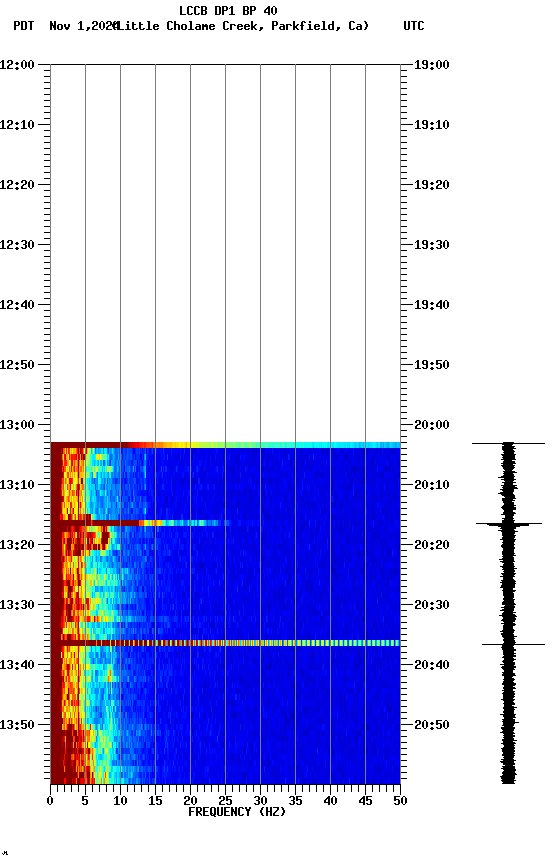Click the title text 'LCCB DP1 BP 40'
The width and height of the screenshot is (552, 864).
[228, 10]
